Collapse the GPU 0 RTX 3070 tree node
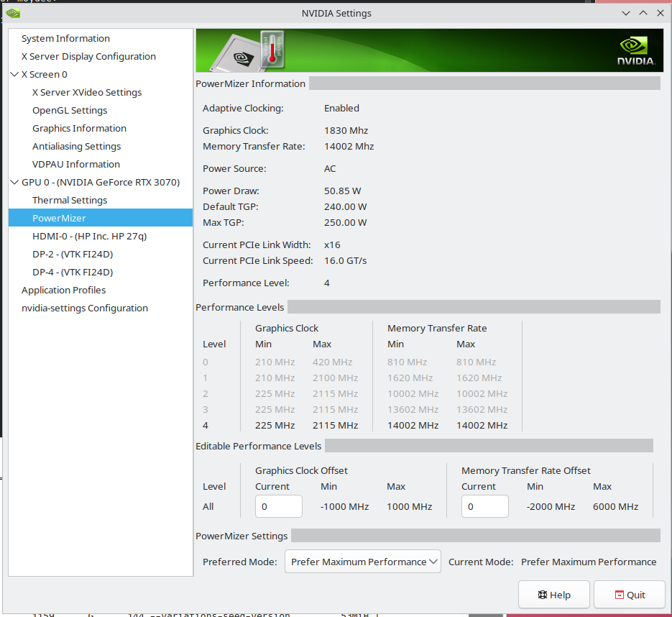This screenshot has width=672, height=617. click(x=14, y=182)
